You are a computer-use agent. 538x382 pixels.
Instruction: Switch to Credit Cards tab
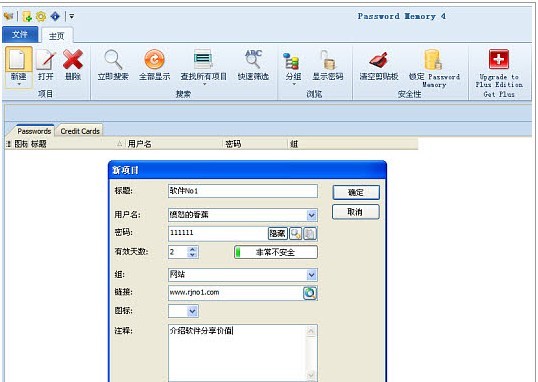tap(80, 131)
